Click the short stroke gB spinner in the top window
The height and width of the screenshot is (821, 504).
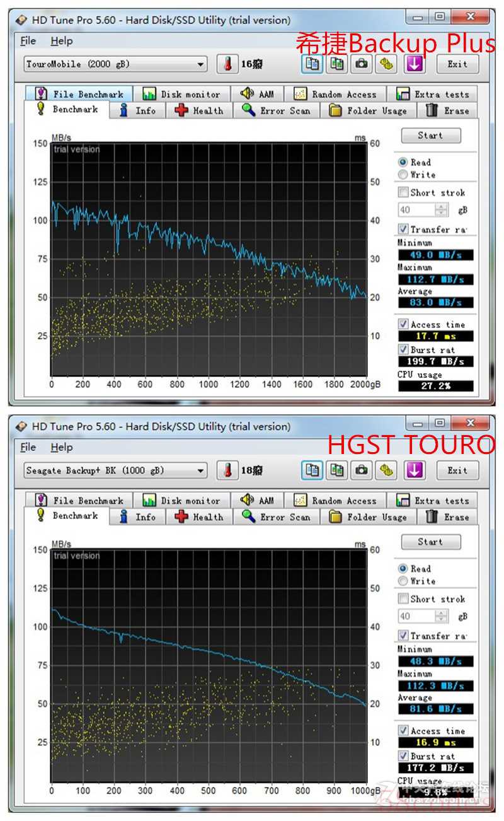(442, 210)
